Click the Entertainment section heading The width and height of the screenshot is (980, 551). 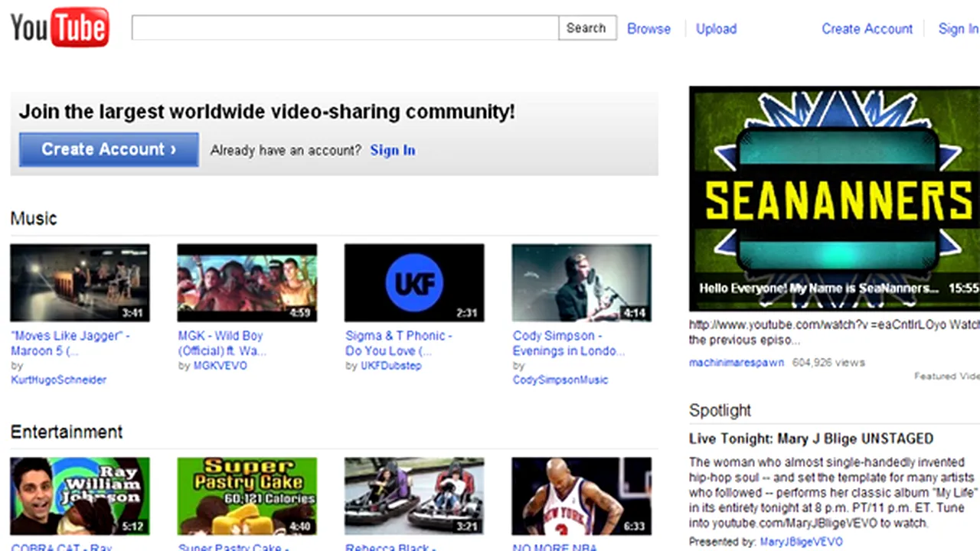pos(67,432)
